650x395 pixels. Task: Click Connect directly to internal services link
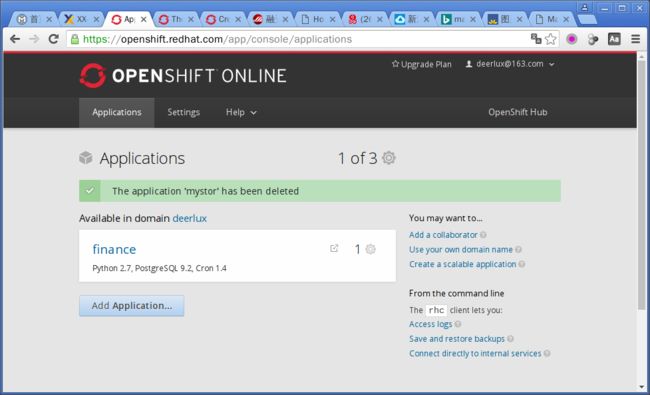tap(475, 354)
